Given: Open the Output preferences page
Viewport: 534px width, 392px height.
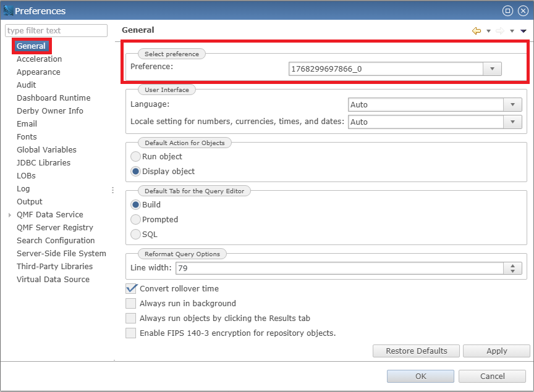Looking at the screenshot, I should (x=29, y=202).
